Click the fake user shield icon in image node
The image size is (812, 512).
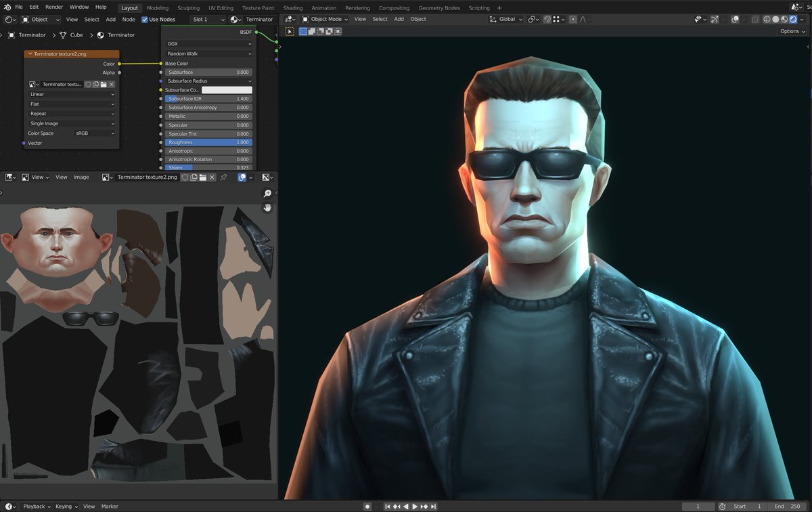point(88,85)
